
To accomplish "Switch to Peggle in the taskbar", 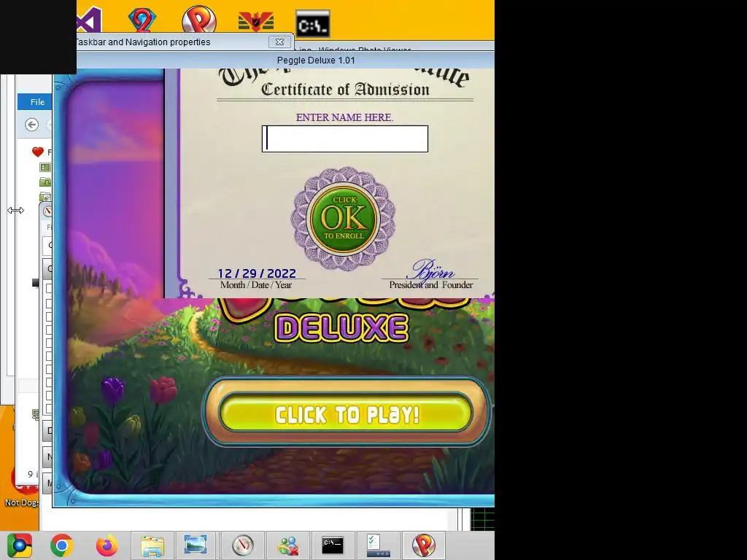I will pyautogui.click(x=424, y=545).
